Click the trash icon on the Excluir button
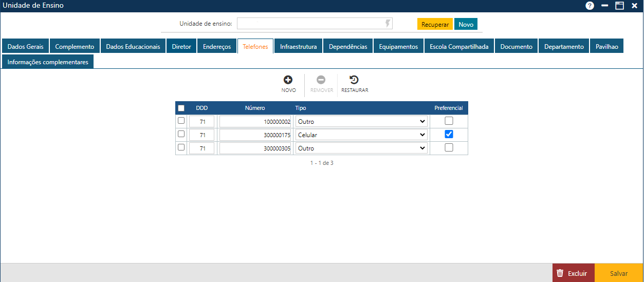 click(560, 274)
